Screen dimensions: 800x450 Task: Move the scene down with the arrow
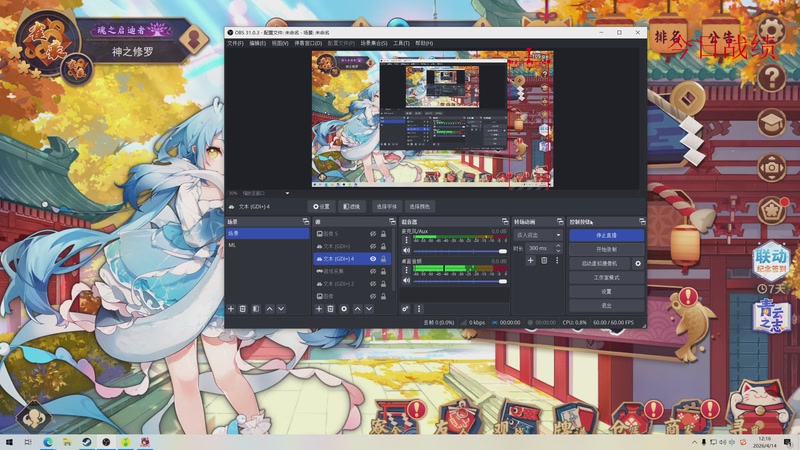click(281, 309)
